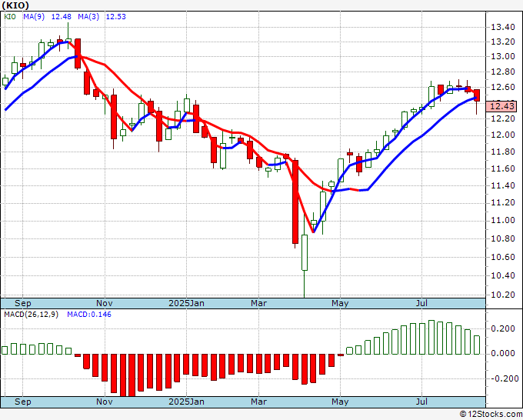Viewport: 523px width, 420px height.
Task: Click the MACD:0.146 value readout
Action: pyautogui.click(x=89, y=315)
